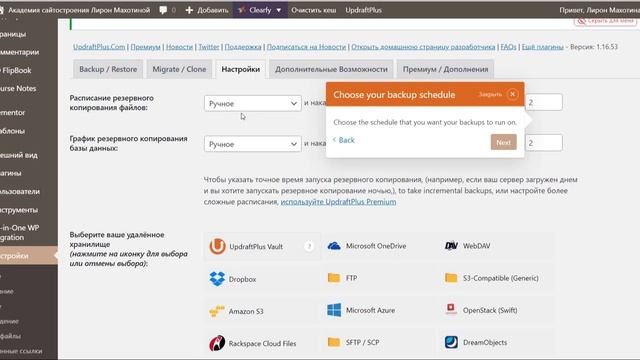Image resolution: width=640 pixels, height=360 pixels.
Task: Open the highlighted Настройки sidebar item
Action: [x=28, y=256]
